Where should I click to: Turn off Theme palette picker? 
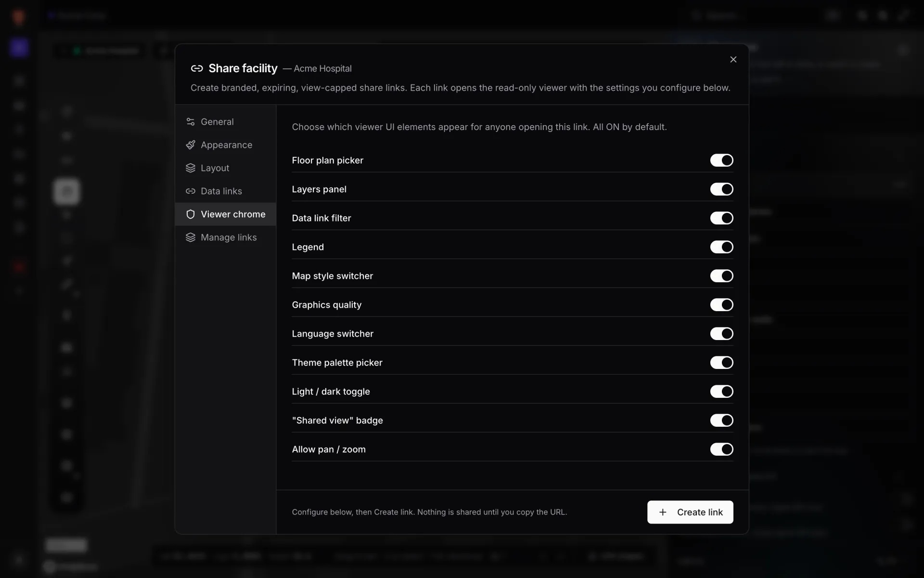(x=721, y=362)
